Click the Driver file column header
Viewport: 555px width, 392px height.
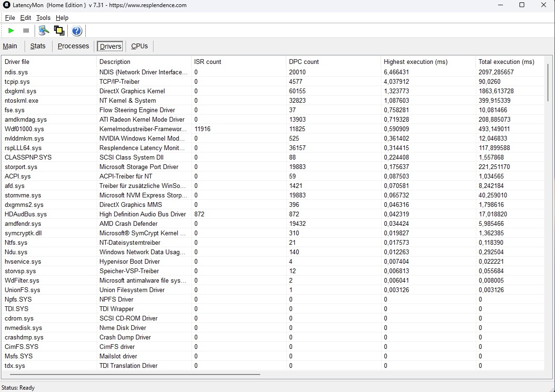coord(17,62)
